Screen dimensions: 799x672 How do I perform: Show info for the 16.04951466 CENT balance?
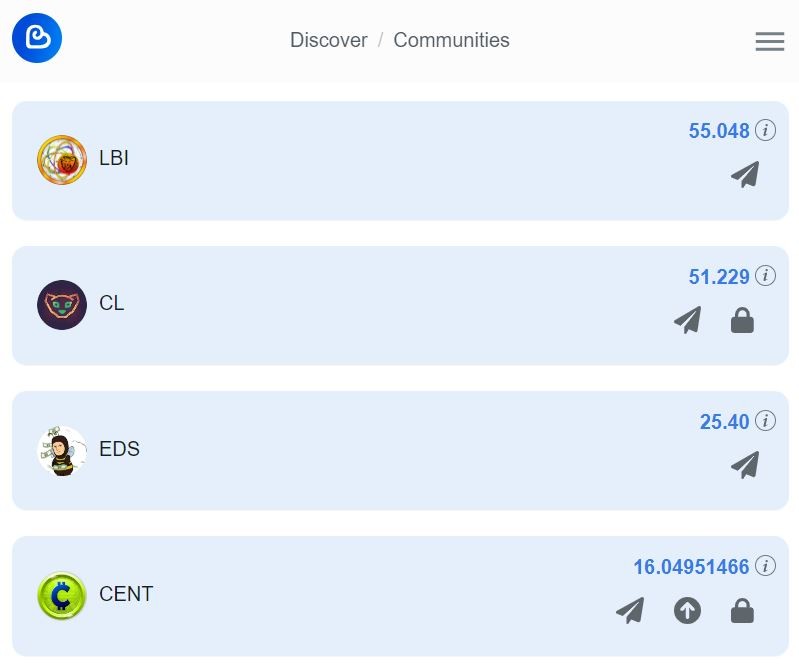click(765, 566)
